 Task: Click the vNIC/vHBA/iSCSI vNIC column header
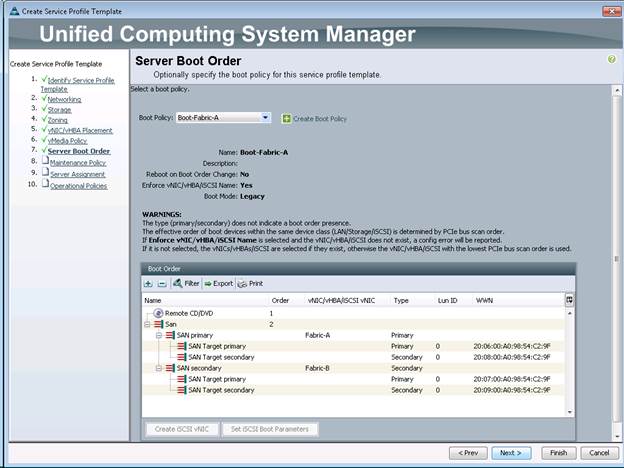[347, 300]
